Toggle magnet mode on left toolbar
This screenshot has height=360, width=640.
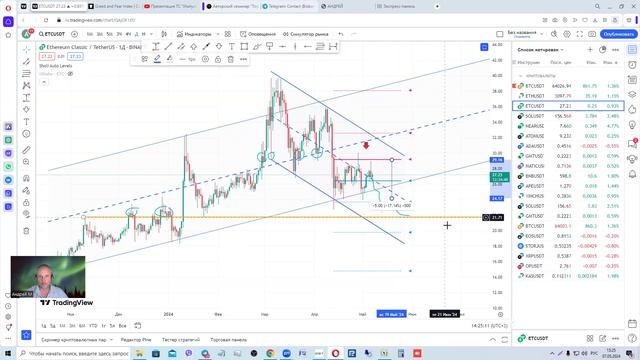click(27, 178)
